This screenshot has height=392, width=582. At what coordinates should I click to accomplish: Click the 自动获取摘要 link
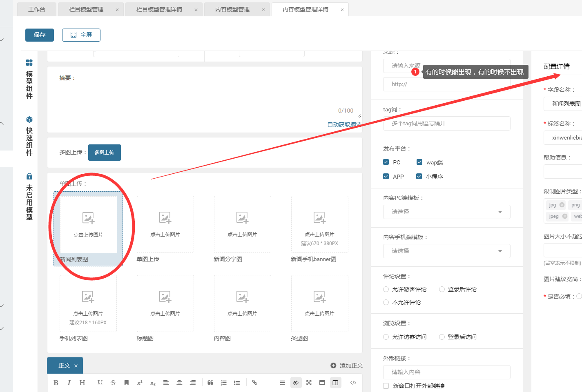pyautogui.click(x=344, y=124)
